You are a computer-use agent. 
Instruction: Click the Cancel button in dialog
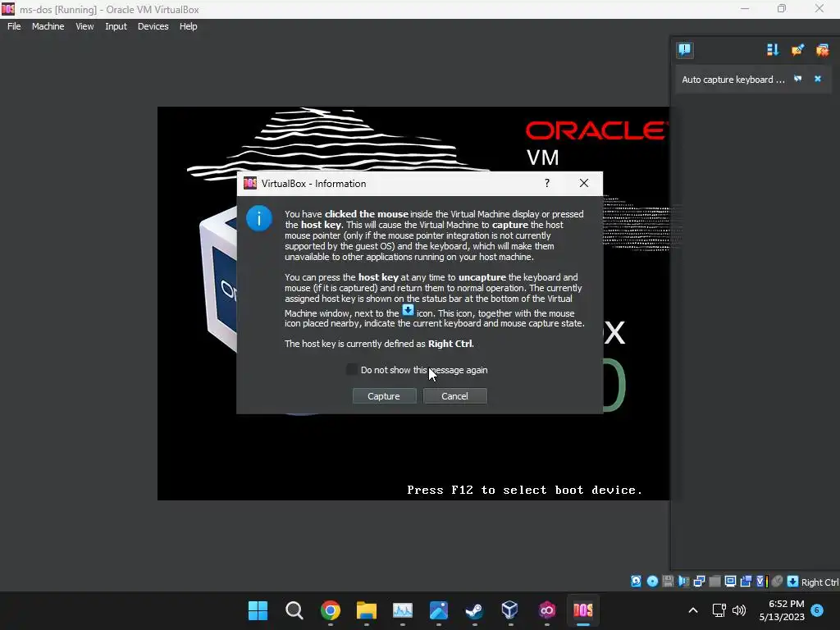(454, 396)
